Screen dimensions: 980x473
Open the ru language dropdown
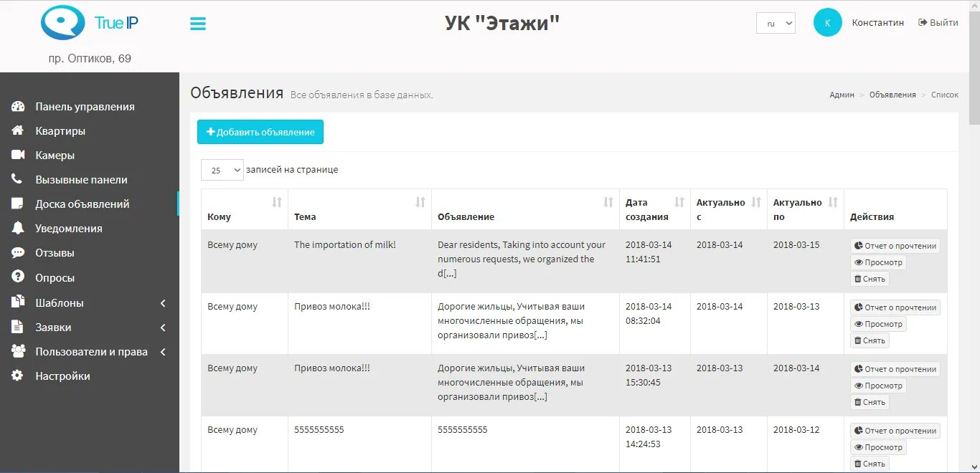pyautogui.click(x=776, y=23)
